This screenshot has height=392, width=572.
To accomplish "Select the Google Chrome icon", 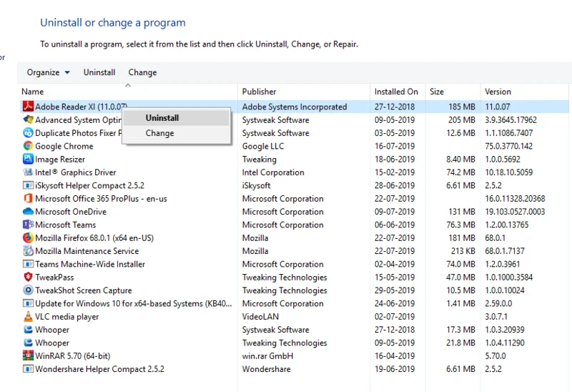I will [28, 146].
